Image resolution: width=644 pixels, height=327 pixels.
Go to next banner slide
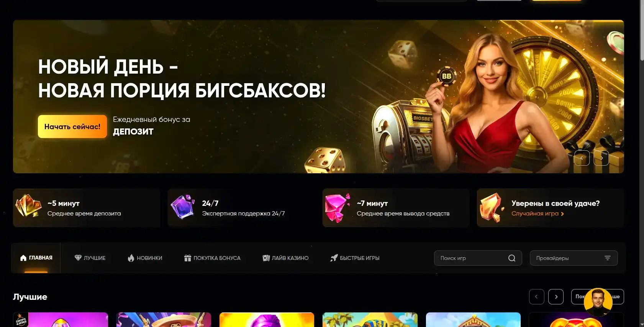601,158
